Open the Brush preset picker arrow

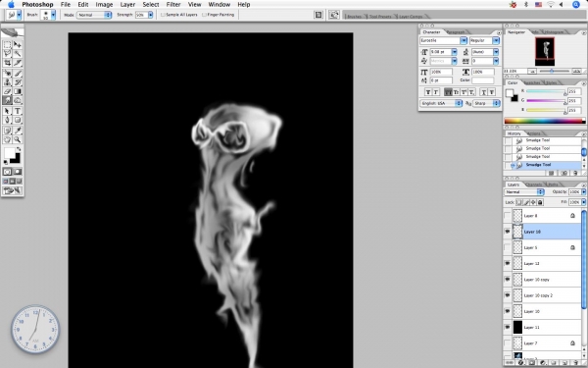(x=53, y=15)
